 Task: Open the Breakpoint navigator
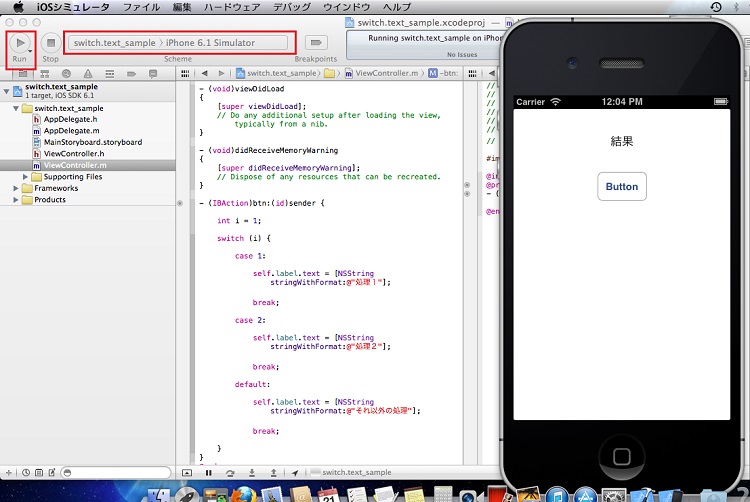[132, 74]
